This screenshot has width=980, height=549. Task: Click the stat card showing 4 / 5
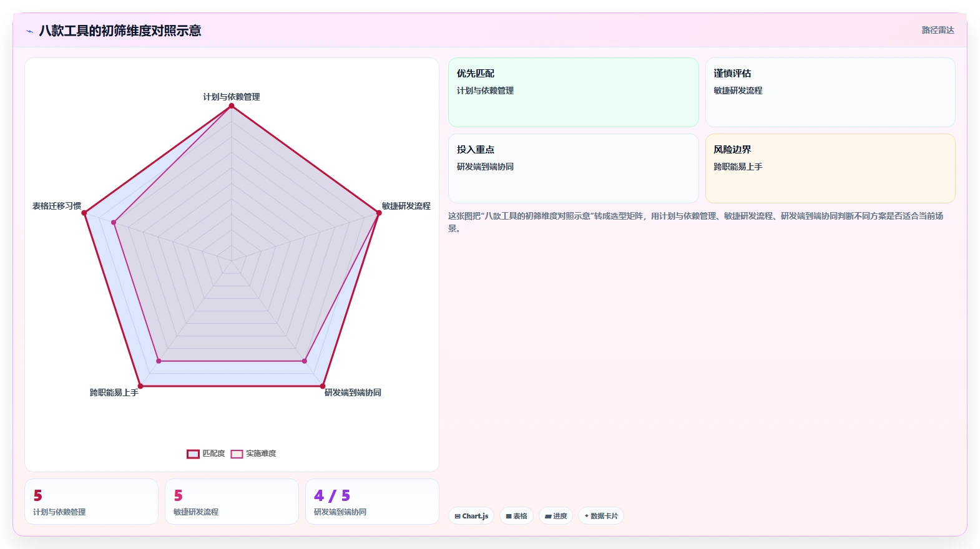point(372,502)
